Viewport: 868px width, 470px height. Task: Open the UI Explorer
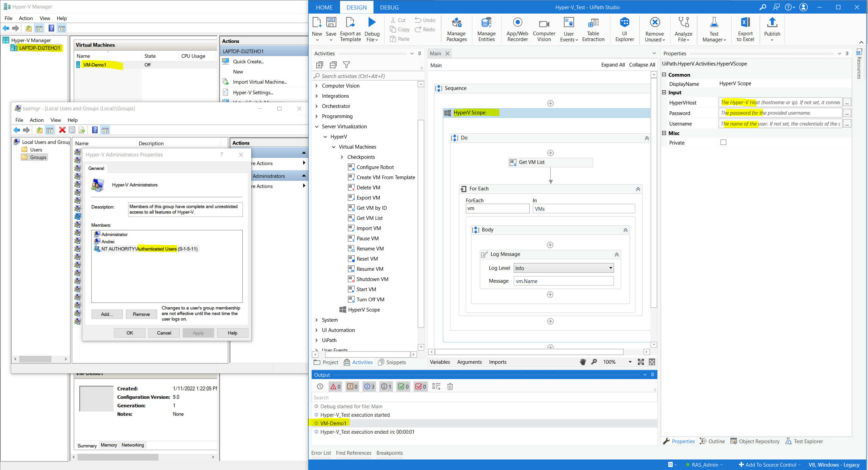pos(625,30)
